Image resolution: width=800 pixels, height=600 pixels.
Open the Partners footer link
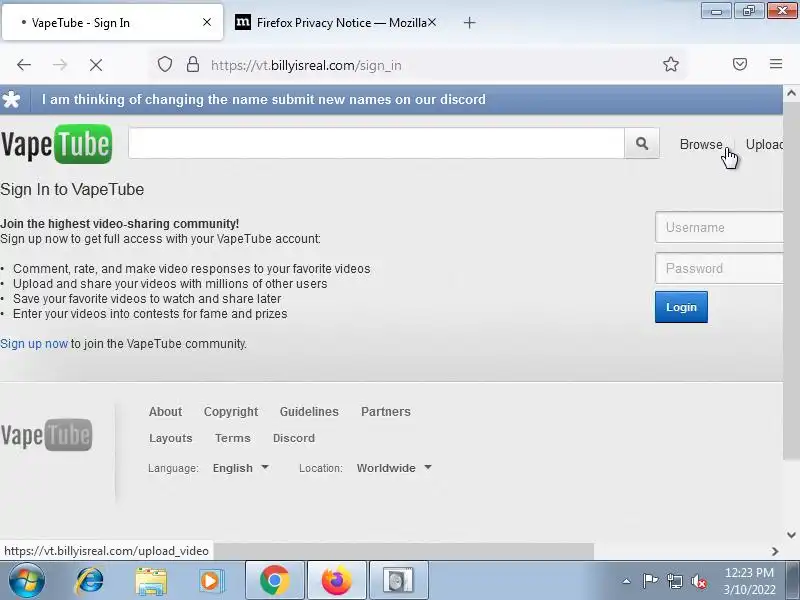[386, 412]
